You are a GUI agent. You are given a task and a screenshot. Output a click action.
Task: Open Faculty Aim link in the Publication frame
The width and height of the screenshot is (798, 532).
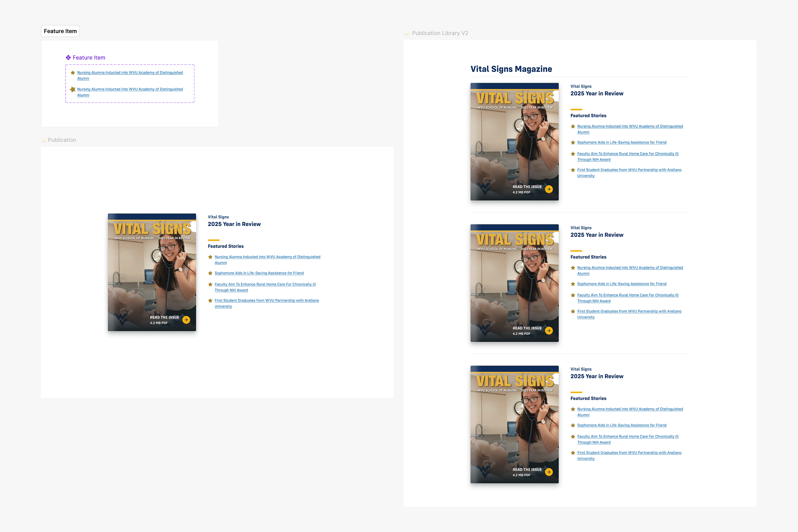pos(265,287)
